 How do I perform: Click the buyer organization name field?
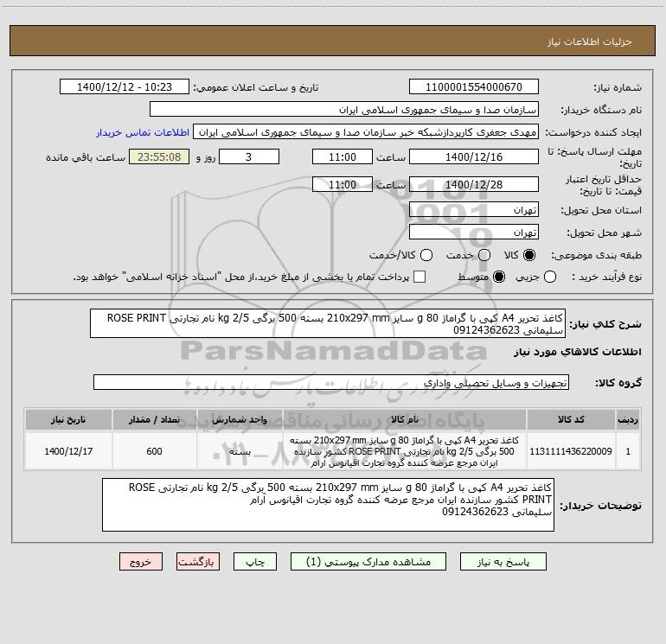[x=344, y=110]
